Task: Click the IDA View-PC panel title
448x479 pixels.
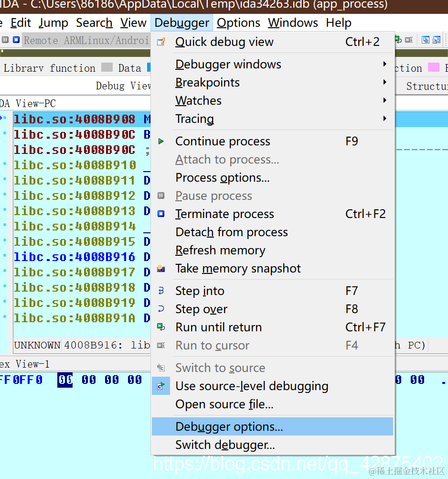Action: (x=28, y=104)
